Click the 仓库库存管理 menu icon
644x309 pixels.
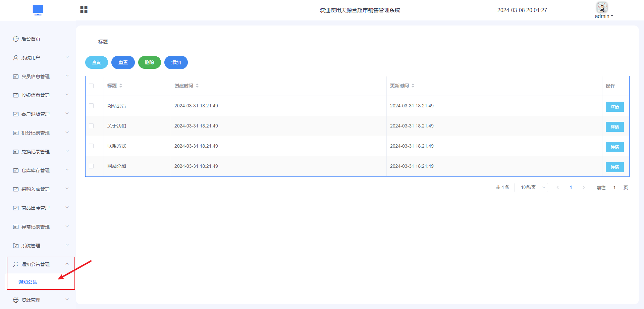click(16, 170)
